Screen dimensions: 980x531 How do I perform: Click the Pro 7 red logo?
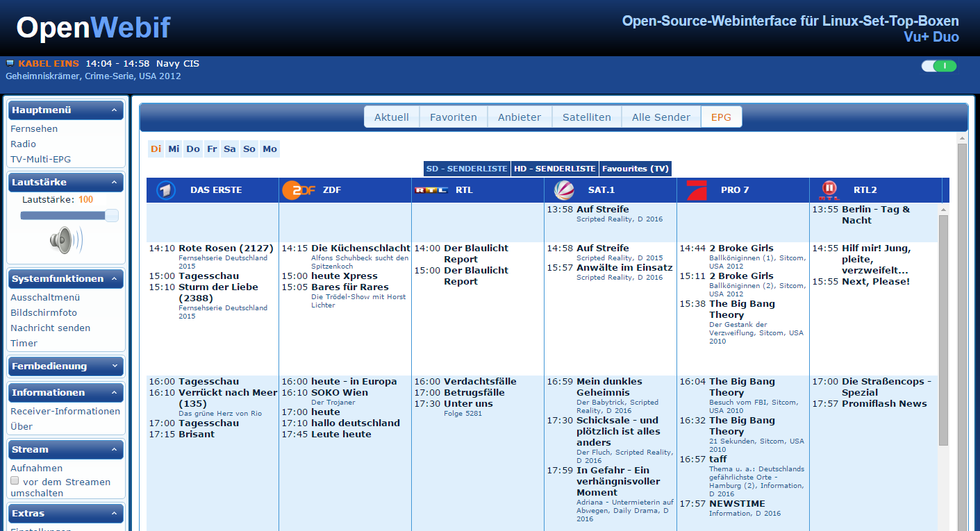tap(697, 190)
